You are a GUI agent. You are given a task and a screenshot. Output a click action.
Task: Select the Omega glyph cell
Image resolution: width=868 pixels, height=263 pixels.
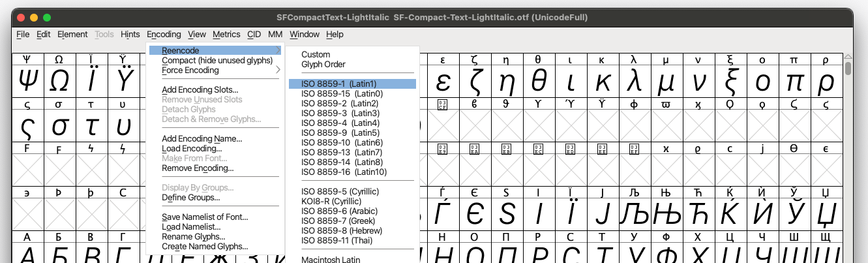click(60, 82)
